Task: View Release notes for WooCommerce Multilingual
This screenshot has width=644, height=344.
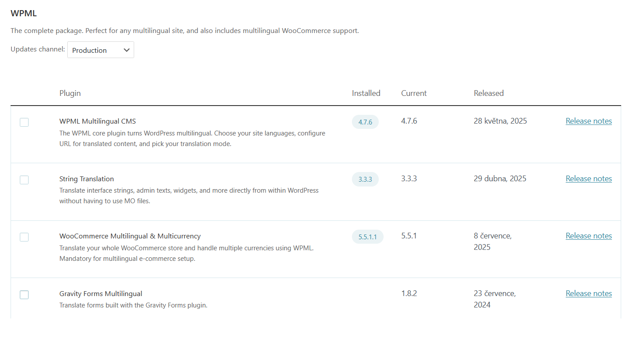Action: (589, 236)
